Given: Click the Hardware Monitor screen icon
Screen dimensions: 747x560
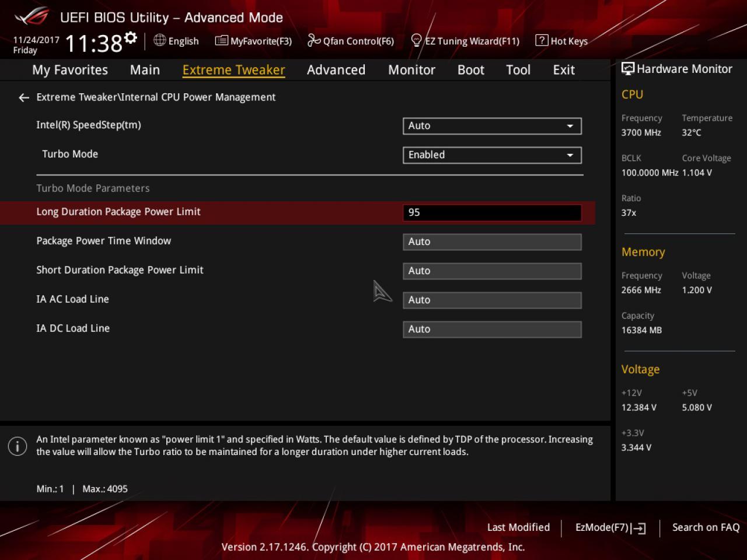Looking at the screenshot, I should (628, 69).
